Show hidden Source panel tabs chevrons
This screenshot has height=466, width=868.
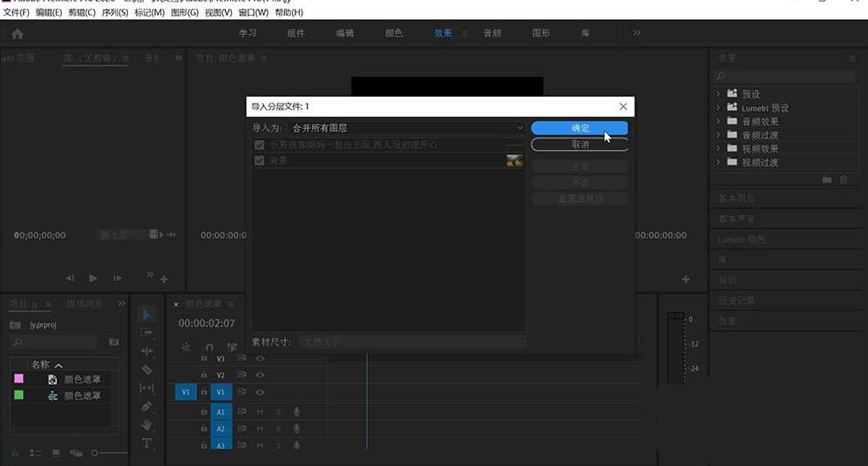(179, 57)
